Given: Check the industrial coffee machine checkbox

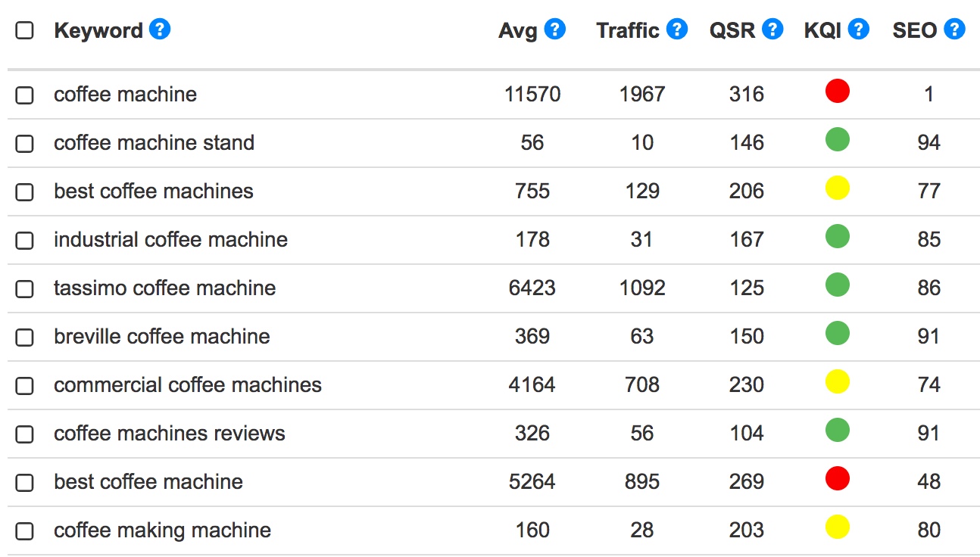Looking at the screenshot, I should [x=23, y=239].
